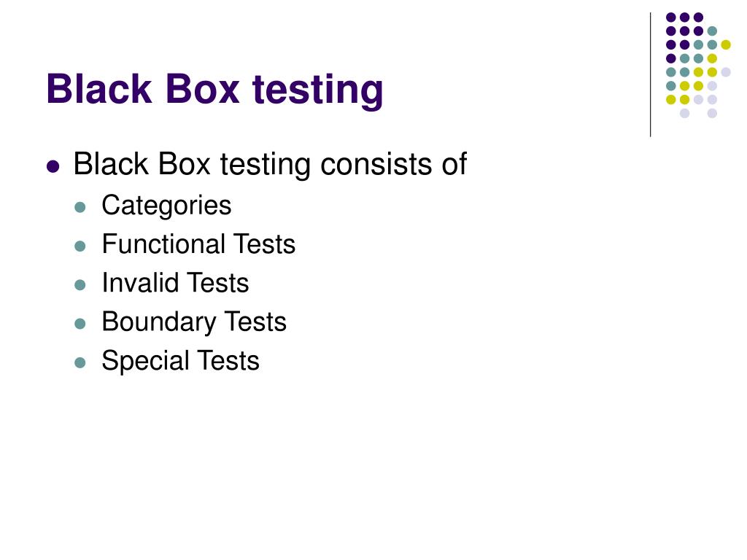The height and width of the screenshot is (560, 747).
Task: Click the word Black in the title
Action: (99, 88)
